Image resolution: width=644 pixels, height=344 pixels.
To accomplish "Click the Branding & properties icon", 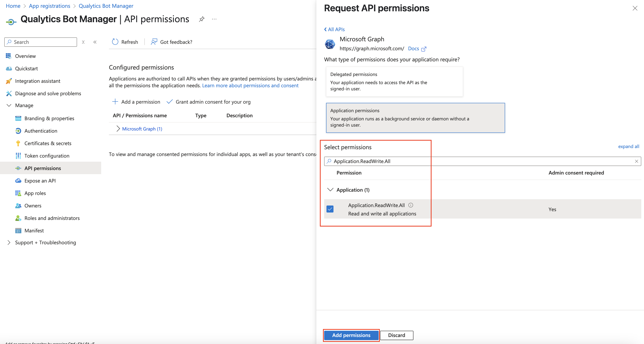I will coord(18,118).
